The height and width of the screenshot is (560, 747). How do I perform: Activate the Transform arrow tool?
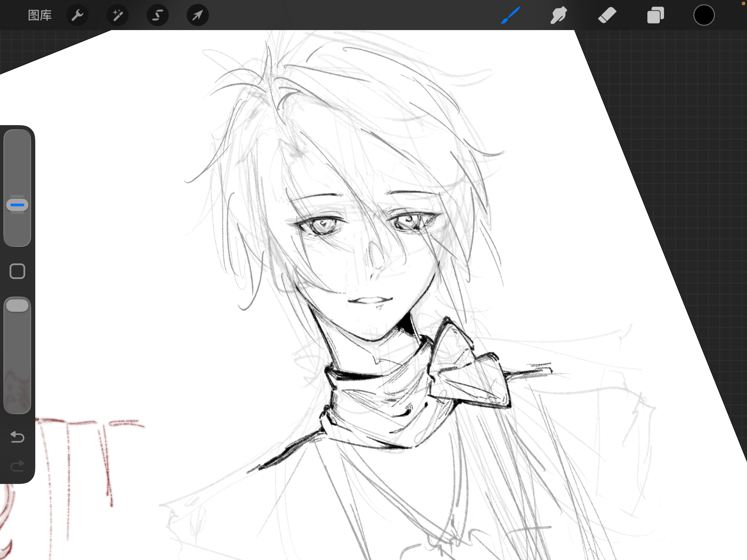point(197,15)
